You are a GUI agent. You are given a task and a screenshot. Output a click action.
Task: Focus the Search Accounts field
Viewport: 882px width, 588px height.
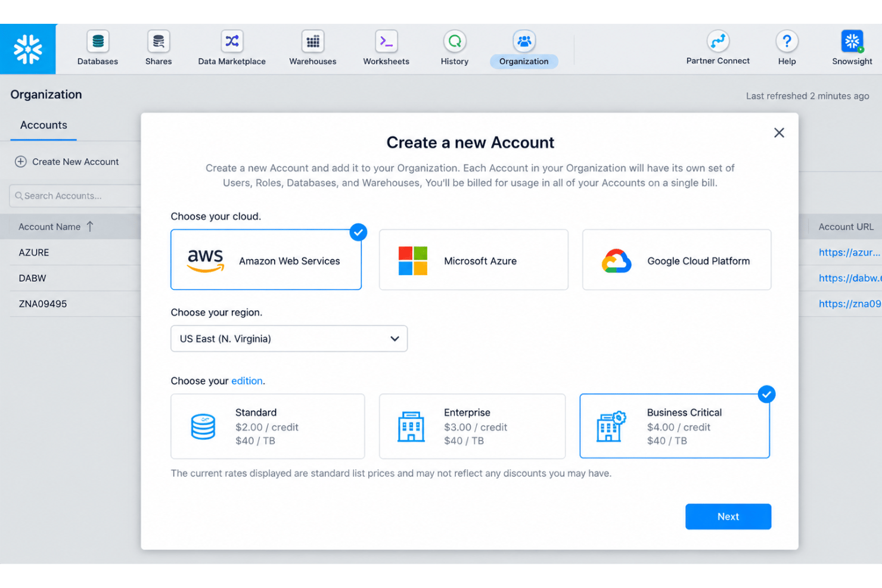(x=75, y=195)
